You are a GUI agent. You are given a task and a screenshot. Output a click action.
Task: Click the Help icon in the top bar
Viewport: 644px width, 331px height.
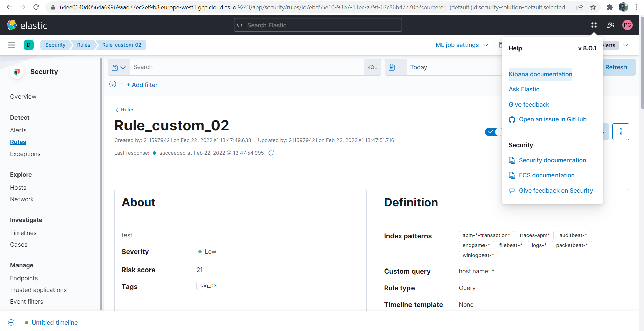[594, 25]
